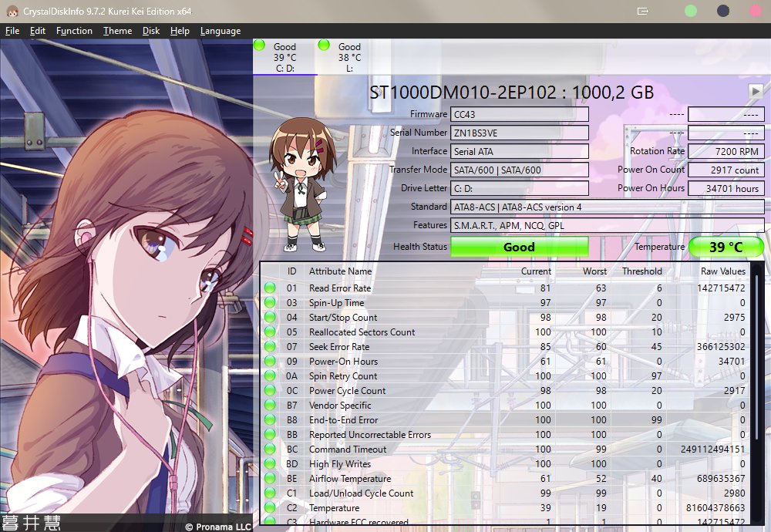
Task: Open the Disk menu
Action: (x=151, y=31)
